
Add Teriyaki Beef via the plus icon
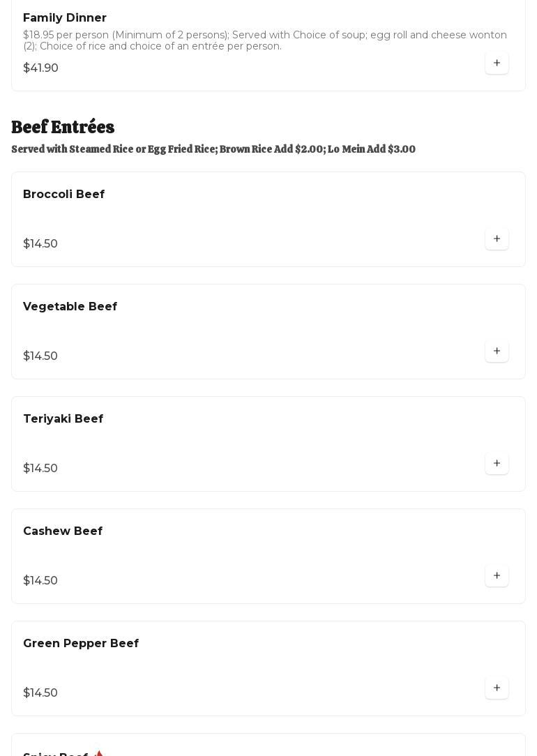(497, 464)
